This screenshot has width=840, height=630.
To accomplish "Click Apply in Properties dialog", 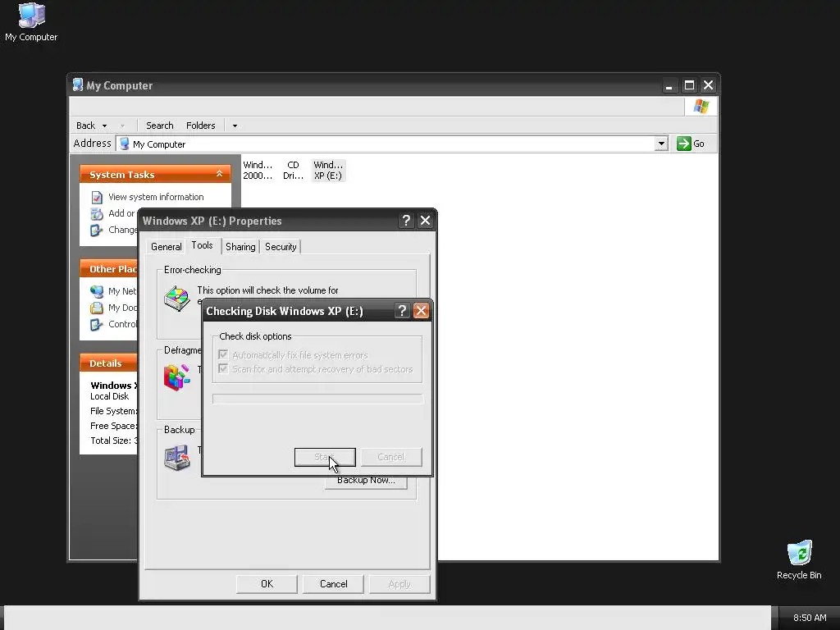I will tap(399, 584).
